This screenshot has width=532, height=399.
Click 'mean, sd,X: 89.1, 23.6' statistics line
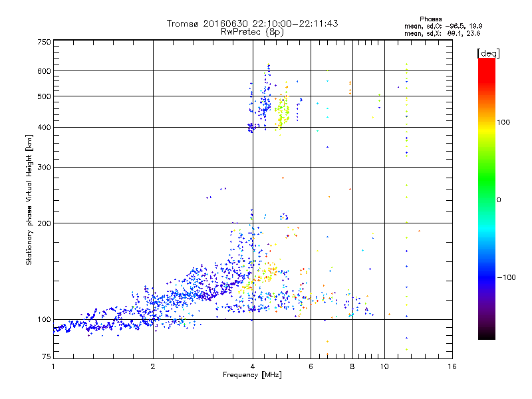[x=442, y=33]
